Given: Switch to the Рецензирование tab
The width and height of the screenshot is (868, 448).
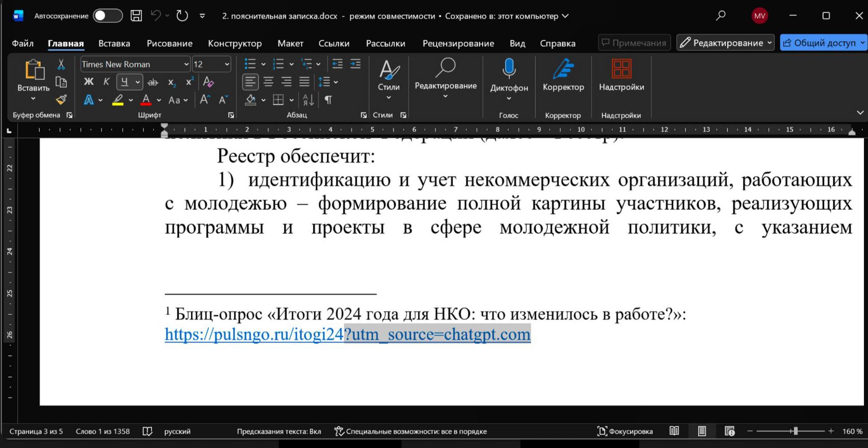Looking at the screenshot, I should tap(458, 43).
